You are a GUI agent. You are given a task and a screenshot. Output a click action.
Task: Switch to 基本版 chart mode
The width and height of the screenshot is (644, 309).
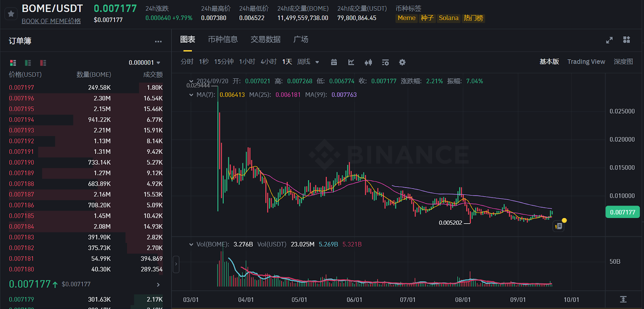click(549, 62)
